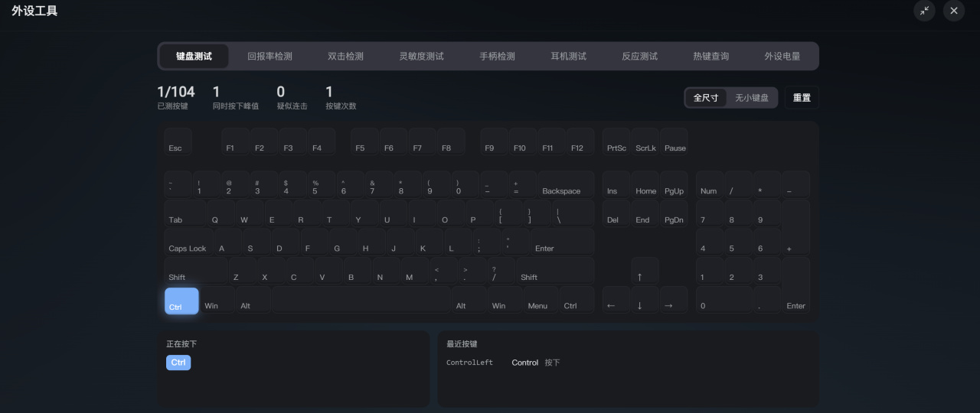
Task: Click the highlighted left Ctrl key
Action: (x=181, y=301)
